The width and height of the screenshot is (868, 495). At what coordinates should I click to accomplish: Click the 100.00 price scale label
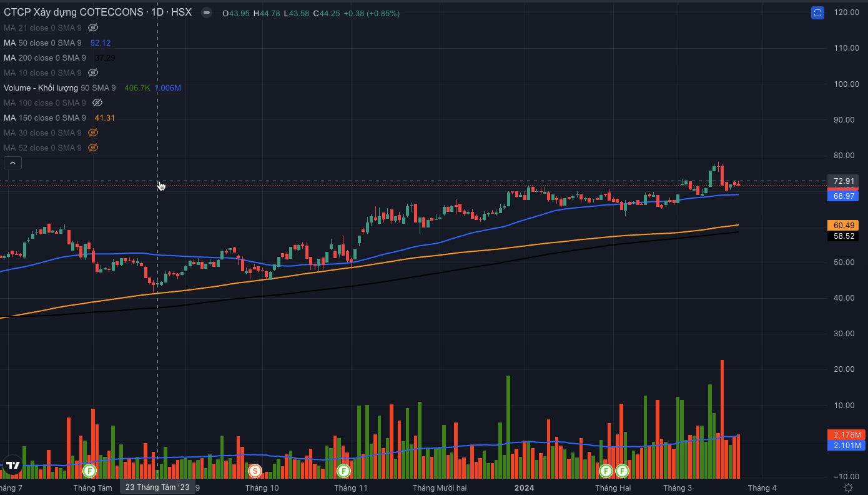pyautogui.click(x=846, y=84)
